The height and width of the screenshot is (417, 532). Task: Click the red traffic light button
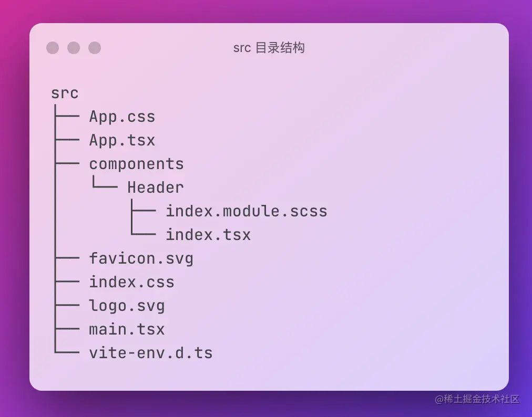[x=53, y=48]
